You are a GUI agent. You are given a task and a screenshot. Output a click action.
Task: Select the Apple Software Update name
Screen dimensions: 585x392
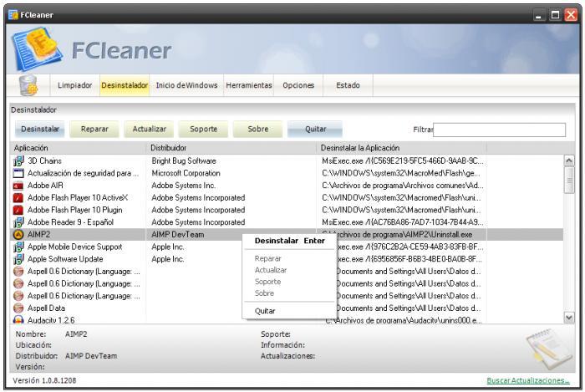point(65,259)
